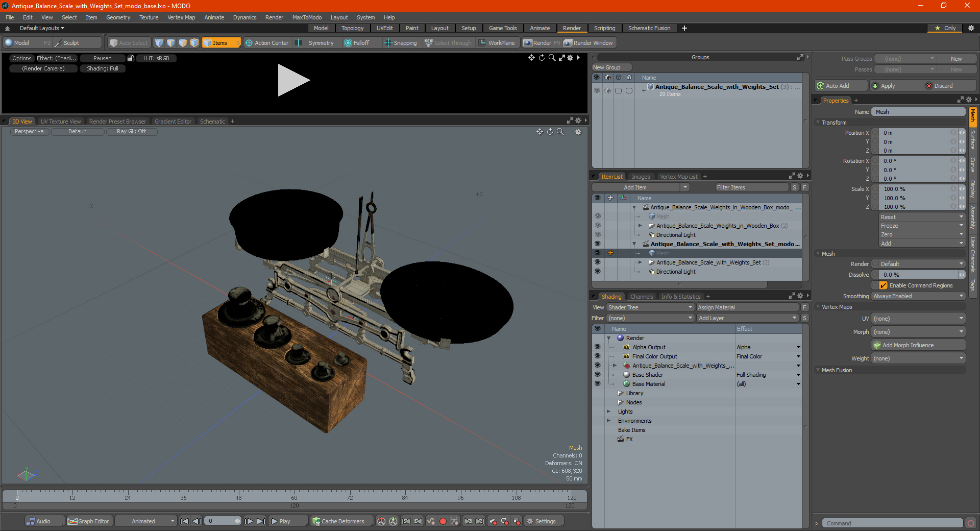Open the Images tab

(641, 177)
